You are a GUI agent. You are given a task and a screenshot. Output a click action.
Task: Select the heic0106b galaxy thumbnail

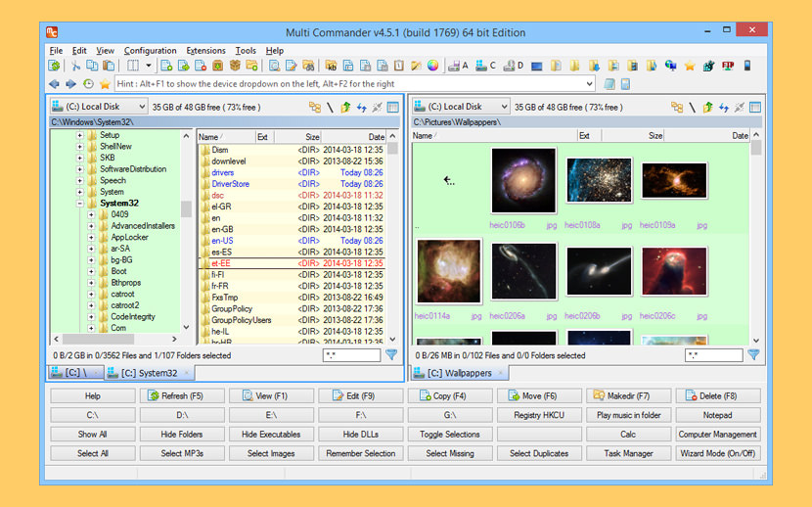coord(523,180)
